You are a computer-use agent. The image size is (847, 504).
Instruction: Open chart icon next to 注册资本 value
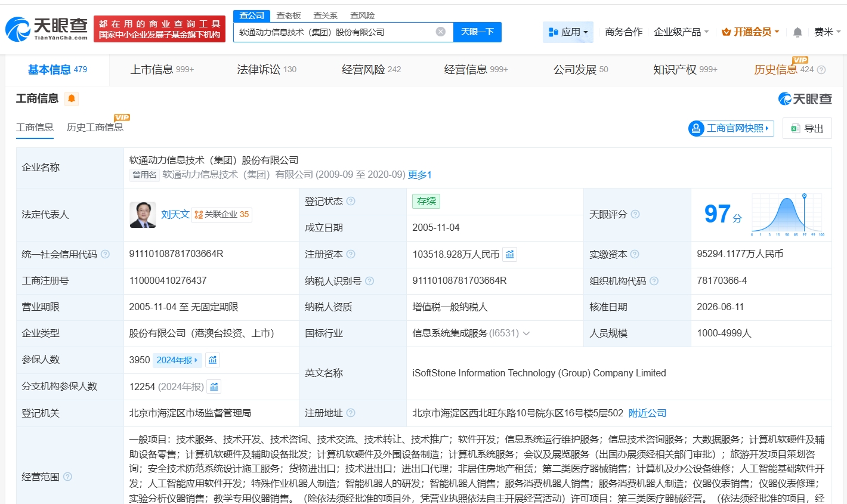[510, 254]
